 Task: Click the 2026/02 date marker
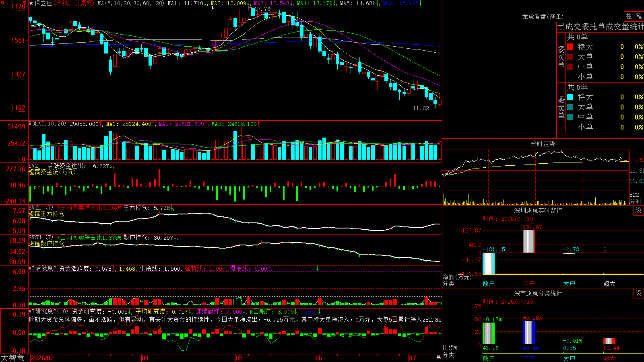[42, 358]
